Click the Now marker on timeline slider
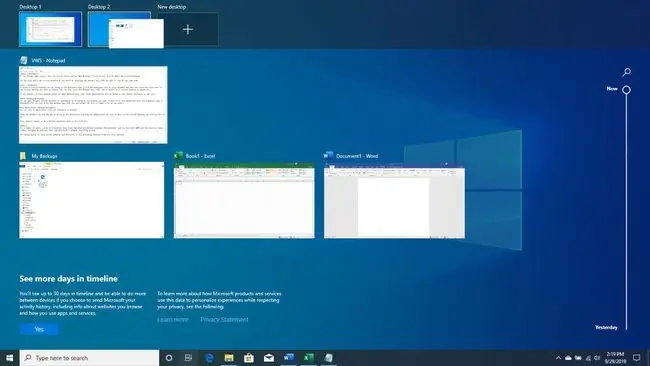The width and height of the screenshot is (650, 366). pos(626,90)
